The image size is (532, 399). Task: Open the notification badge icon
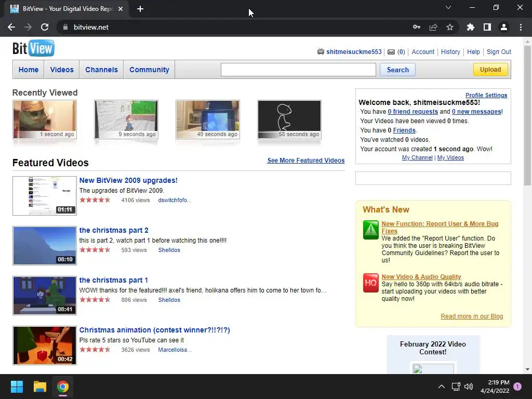pyautogui.click(x=517, y=387)
